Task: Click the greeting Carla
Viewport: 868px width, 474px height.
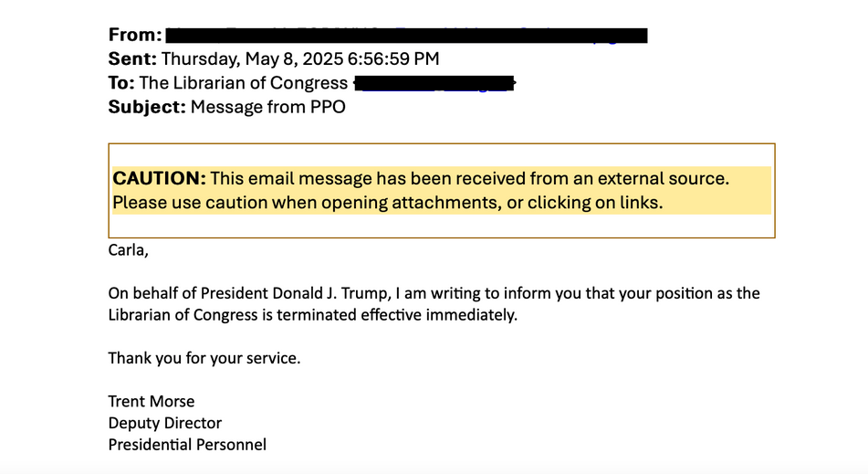Action: click(x=128, y=250)
